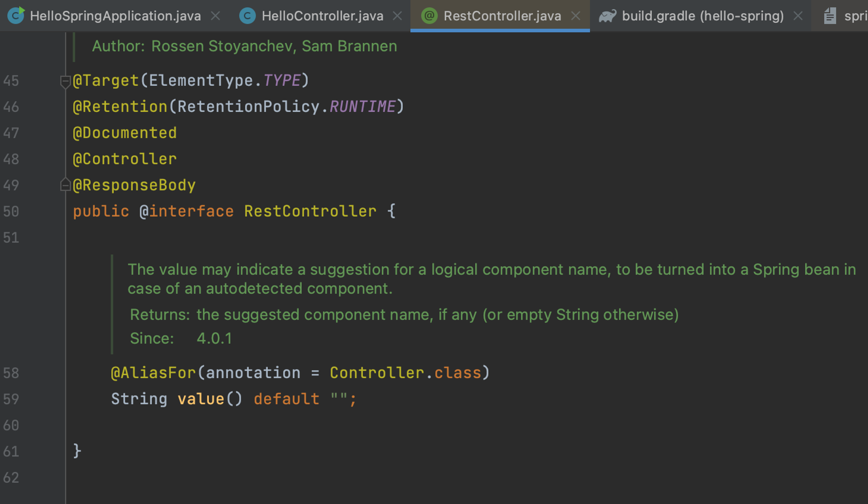Click RetentionPolicy on line 46

tap(248, 107)
